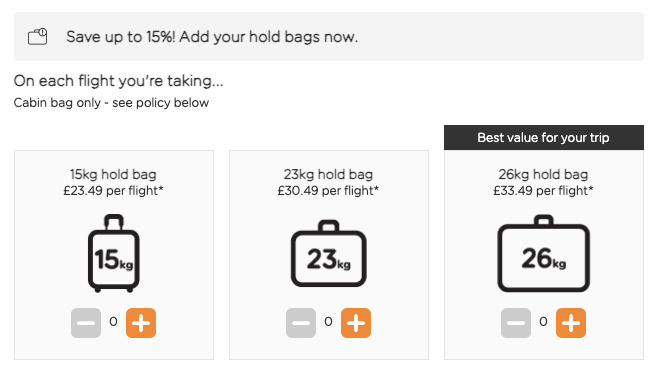Viewport: 657px width, 370px height.
Task: Click the bag-with-clock icon in the banner
Action: [38, 36]
